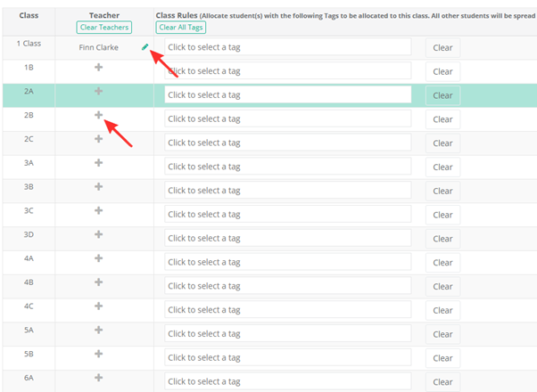Open tag selector for class 1B
The image size is (537, 392).
287,70
